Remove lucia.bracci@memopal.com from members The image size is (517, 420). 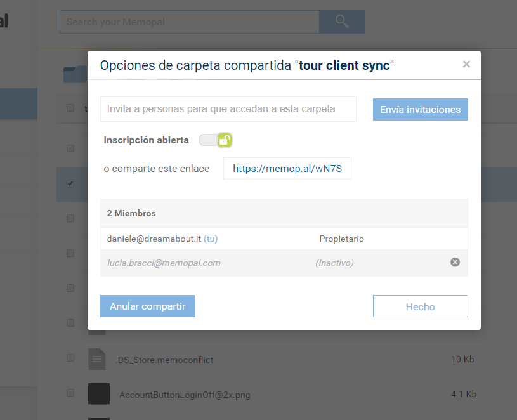(455, 262)
